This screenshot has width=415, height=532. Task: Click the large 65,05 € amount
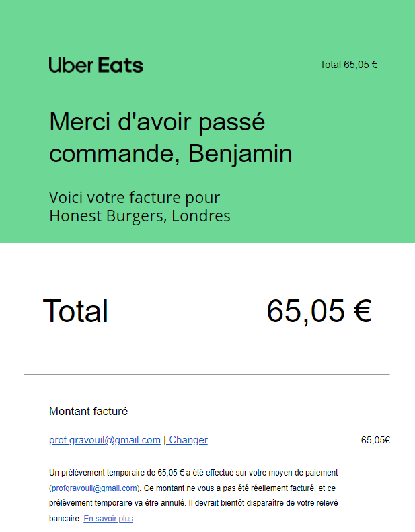coord(319,311)
